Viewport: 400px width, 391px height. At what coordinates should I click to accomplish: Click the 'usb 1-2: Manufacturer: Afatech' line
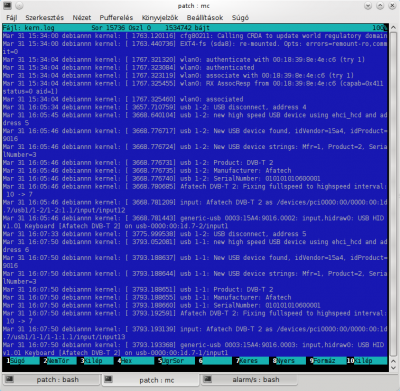(x=147, y=171)
